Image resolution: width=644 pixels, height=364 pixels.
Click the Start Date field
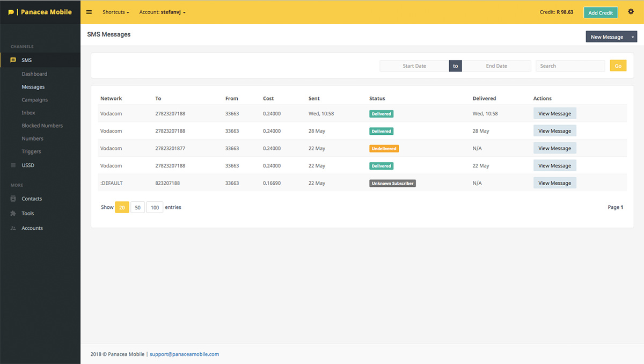(414, 66)
